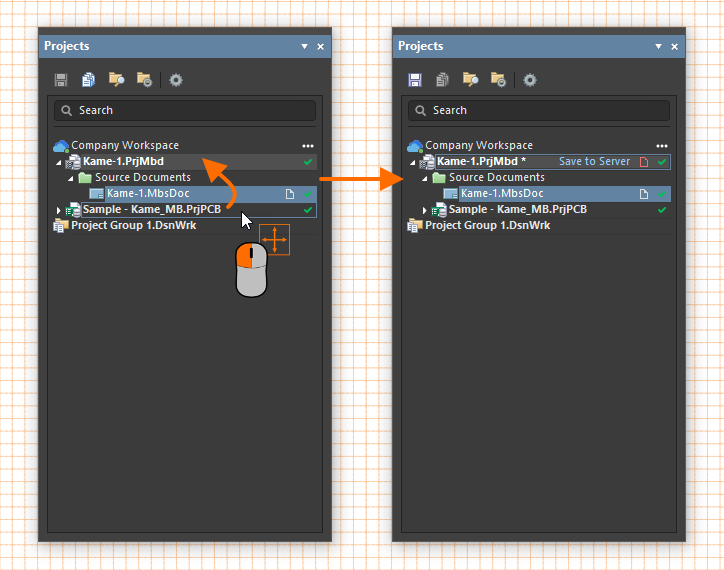Close the right Projects panel
Image resolution: width=724 pixels, height=570 pixels.
coord(675,47)
